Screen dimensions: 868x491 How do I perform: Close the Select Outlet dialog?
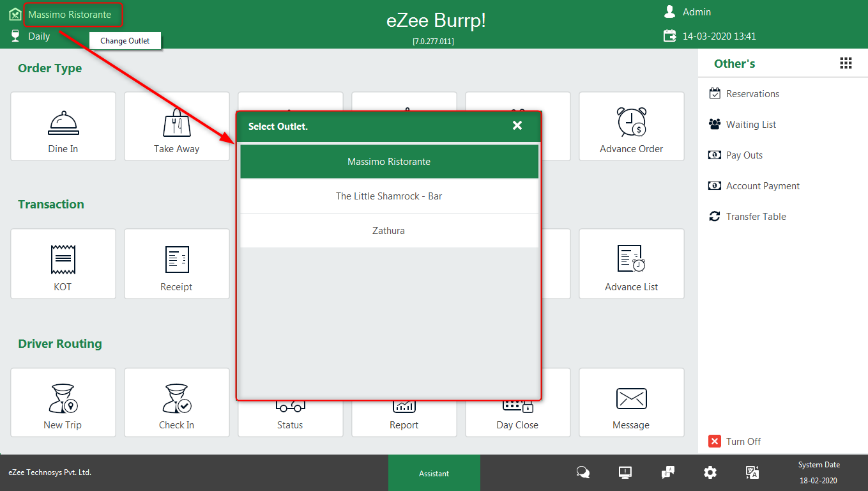click(x=517, y=125)
